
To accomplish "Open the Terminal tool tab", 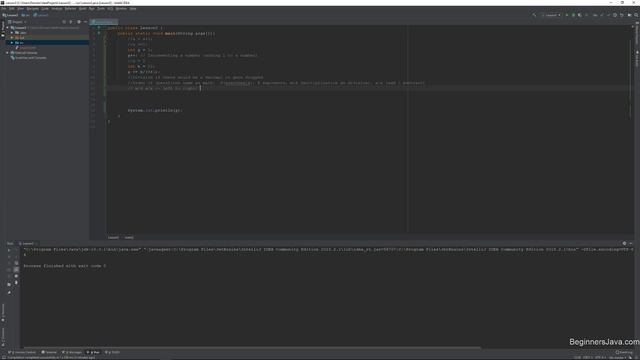I will pos(49,352).
